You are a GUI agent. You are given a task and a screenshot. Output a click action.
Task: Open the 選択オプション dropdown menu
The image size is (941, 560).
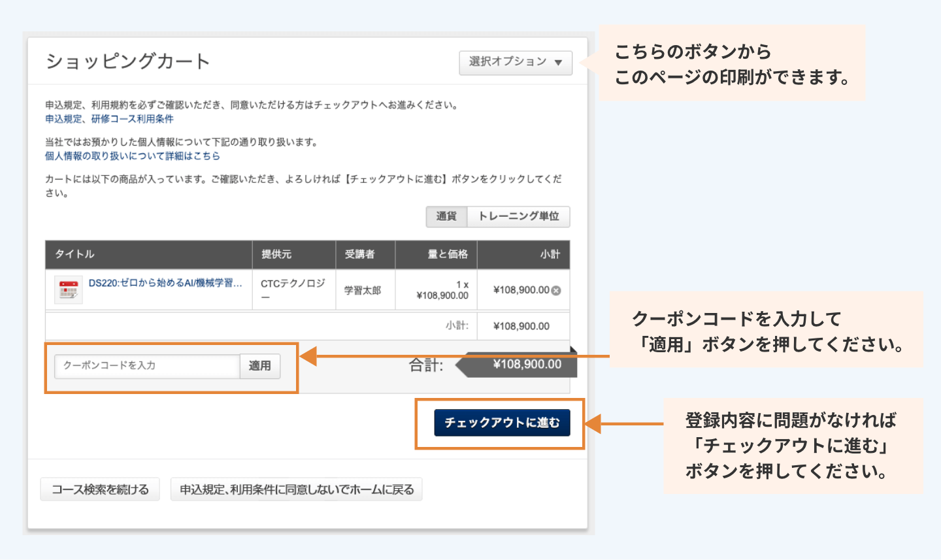[515, 63]
